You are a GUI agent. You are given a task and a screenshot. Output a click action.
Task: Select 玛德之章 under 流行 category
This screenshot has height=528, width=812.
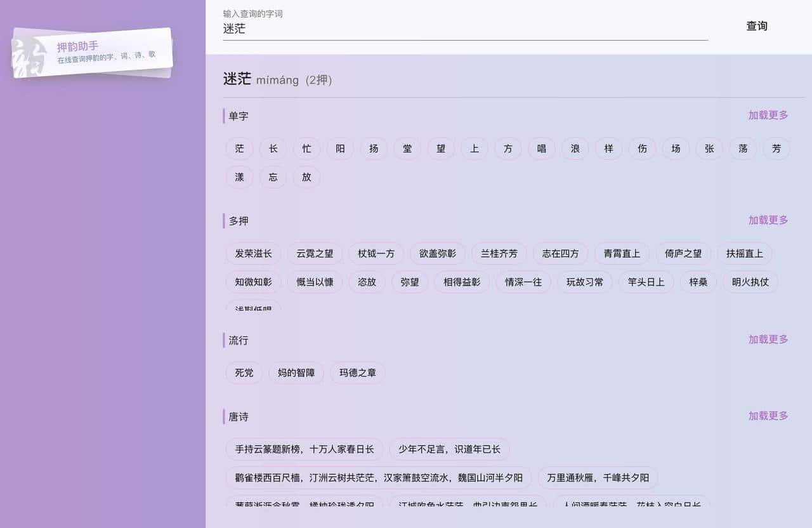pyautogui.click(x=357, y=373)
